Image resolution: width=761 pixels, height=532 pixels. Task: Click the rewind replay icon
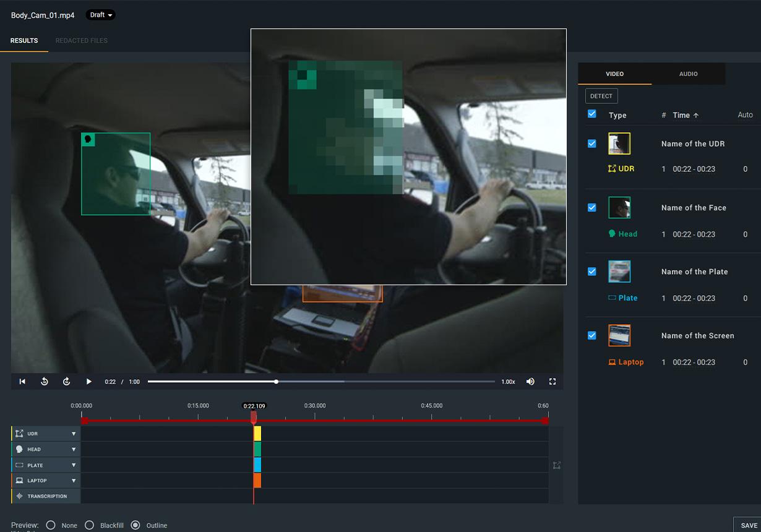[45, 382]
